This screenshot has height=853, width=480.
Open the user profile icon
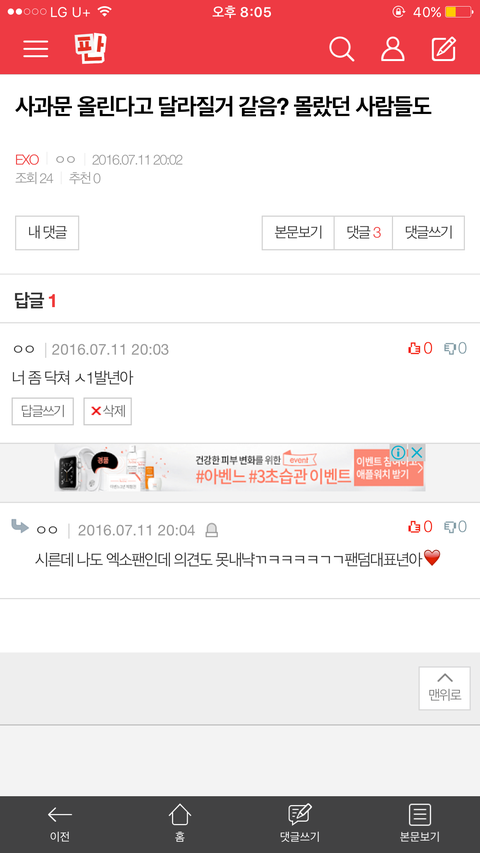click(392, 50)
